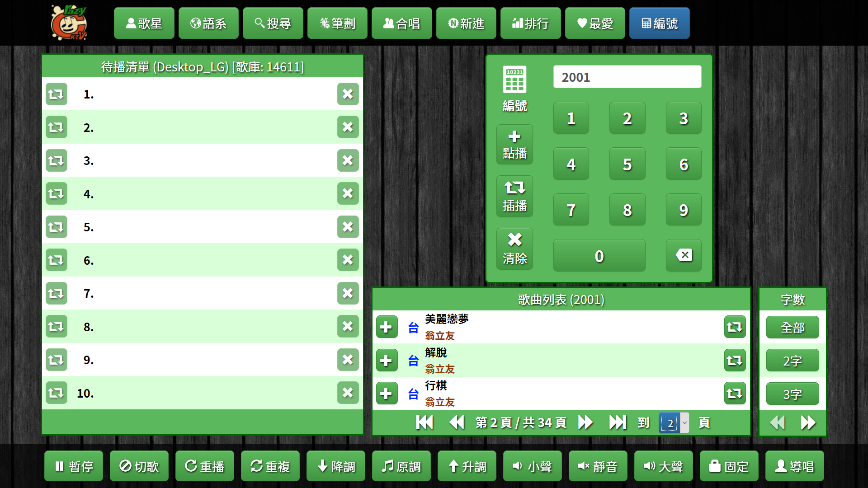Click the song number input field
This screenshot has height=488, width=868.
627,77
